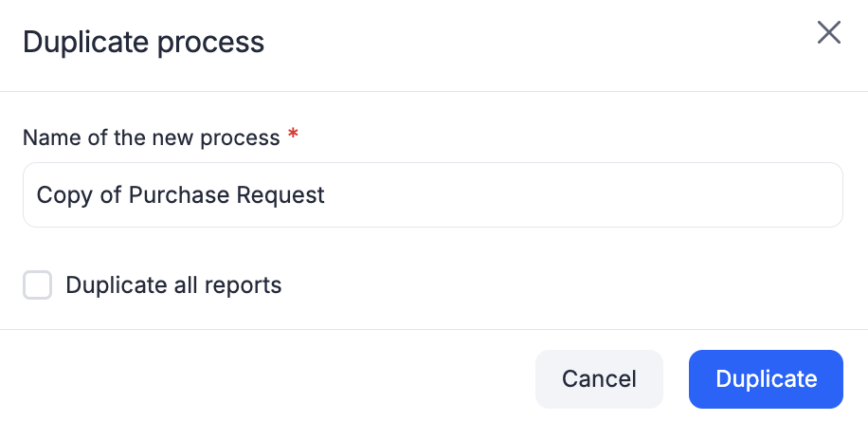Image resolution: width=868 pixels, height=421 pixels.
Task: Toggle the reports duplication checkbox square
Action: pyautogui.click(x=37, y=285)
